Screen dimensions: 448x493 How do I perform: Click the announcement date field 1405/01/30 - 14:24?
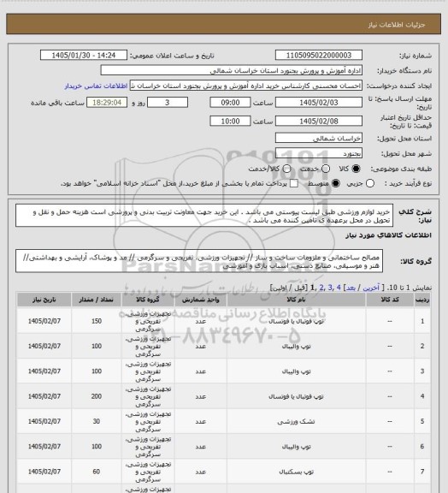coord(84,56)
